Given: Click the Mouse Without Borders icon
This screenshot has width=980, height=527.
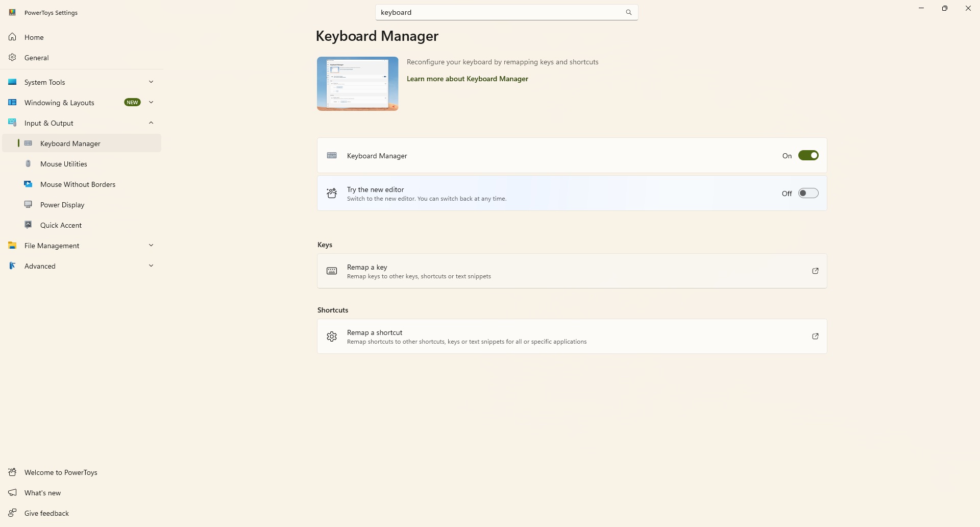Looking at the screenshot, I should tap(29, 184).
